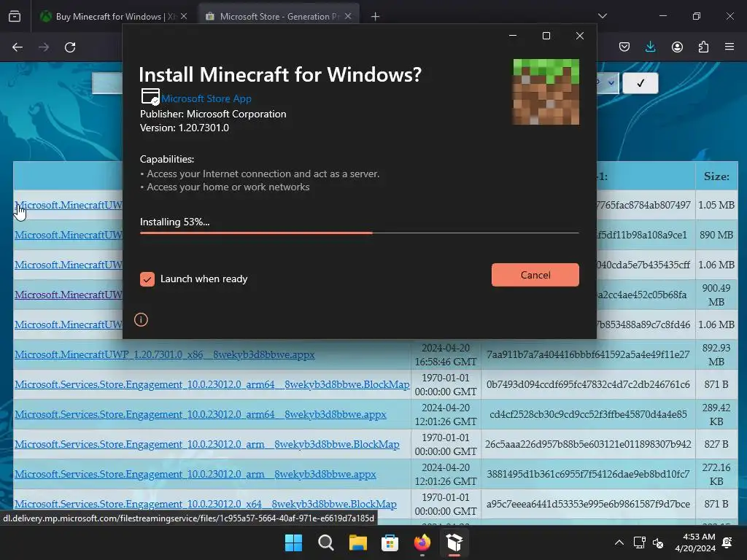
Task: Open File Explorer from the taskbar
Action: point(357,542)
